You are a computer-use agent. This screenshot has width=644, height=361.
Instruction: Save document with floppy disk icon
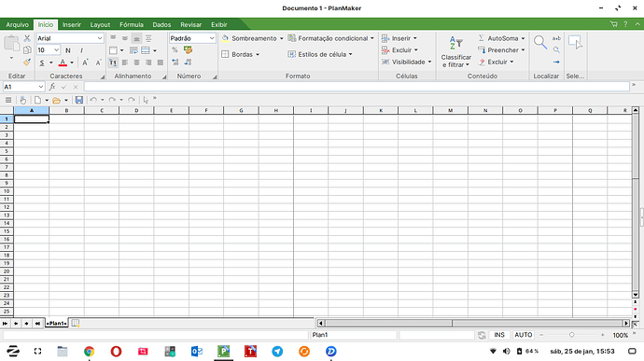(79, 100)
